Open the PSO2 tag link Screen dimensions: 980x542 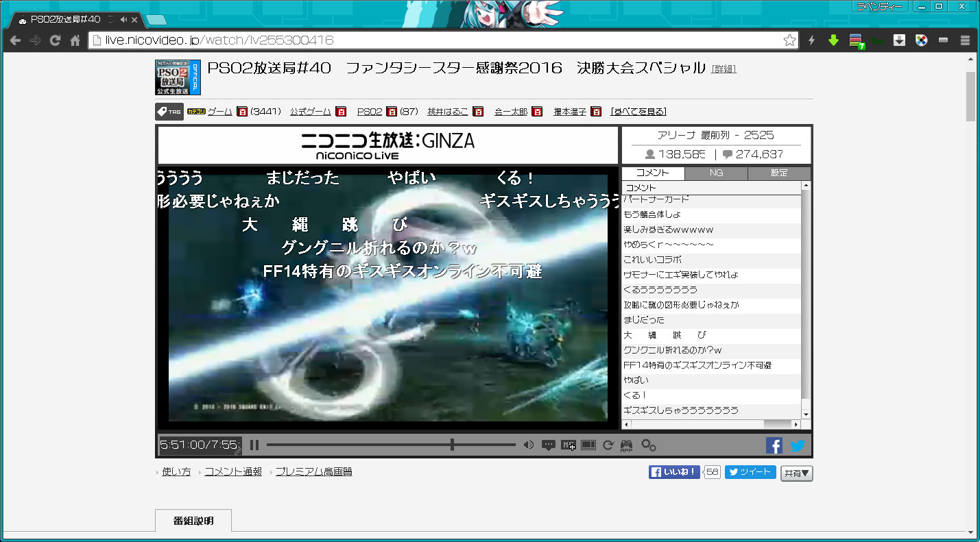pyautogui.click(x=370, y=112)
